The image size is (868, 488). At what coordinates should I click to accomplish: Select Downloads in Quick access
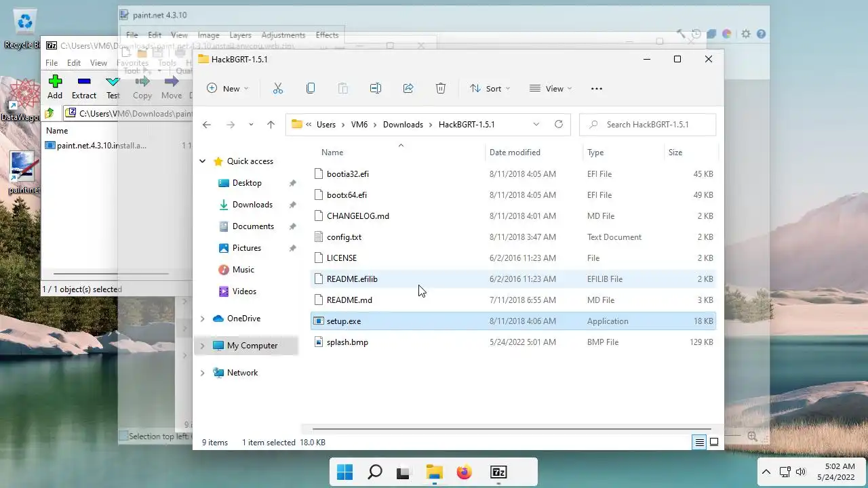[x=252, y=205]
